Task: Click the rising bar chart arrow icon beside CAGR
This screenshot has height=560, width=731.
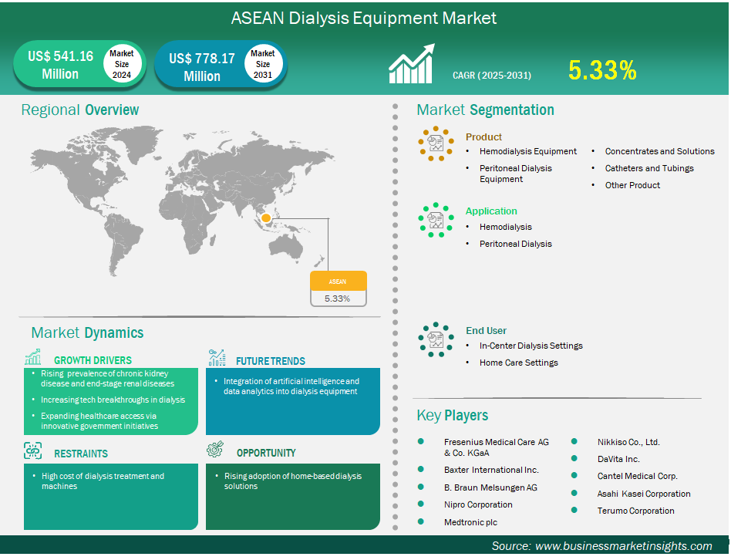Action: (412, 64)
